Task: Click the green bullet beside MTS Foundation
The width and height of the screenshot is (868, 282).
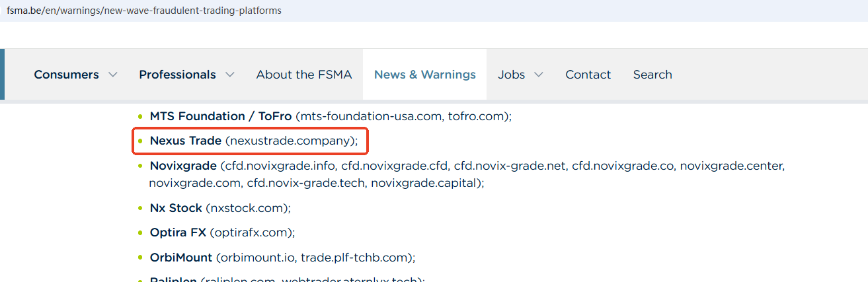Action: click(140, 116)
